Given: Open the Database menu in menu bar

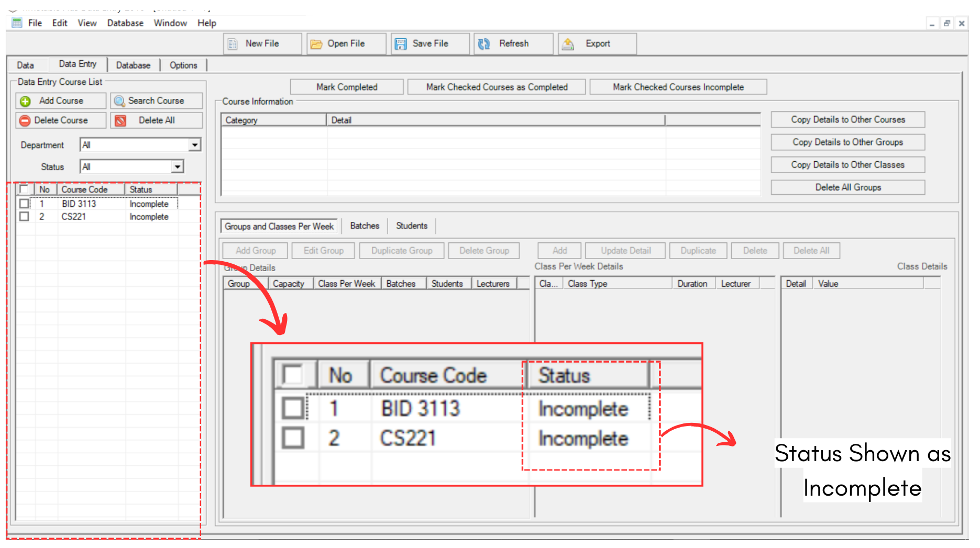Looking at the screenshot, I should pos(125,23).
